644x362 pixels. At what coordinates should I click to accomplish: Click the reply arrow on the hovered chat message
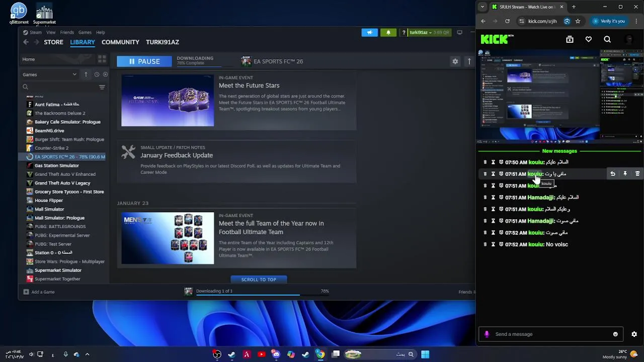[x=613, y=174]
